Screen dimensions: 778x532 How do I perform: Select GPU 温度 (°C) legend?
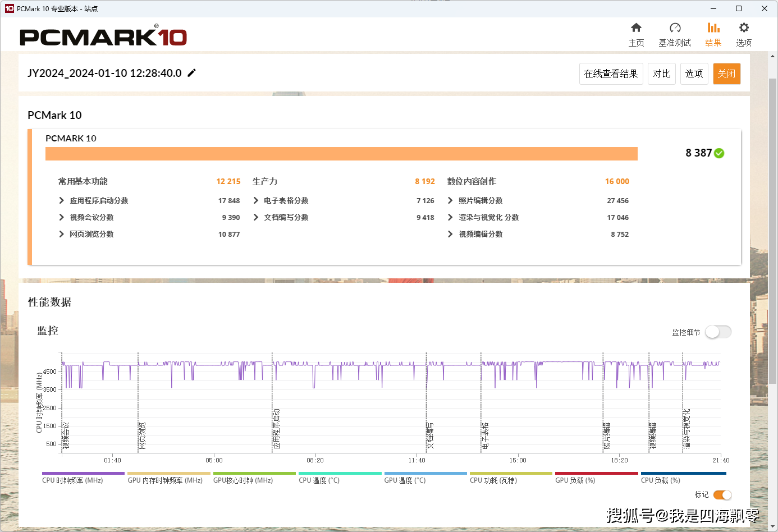click(x=425, y=478)
